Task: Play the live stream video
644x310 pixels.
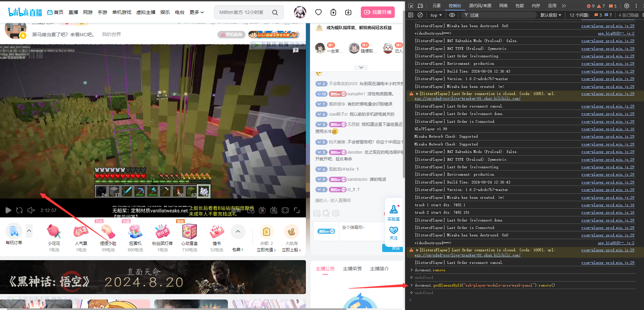Action: (8, 210)
